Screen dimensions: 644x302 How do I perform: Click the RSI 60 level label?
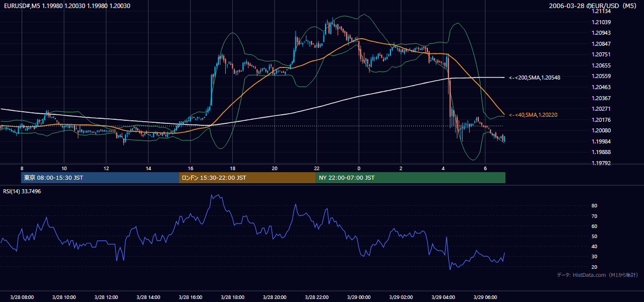point(595,226)
